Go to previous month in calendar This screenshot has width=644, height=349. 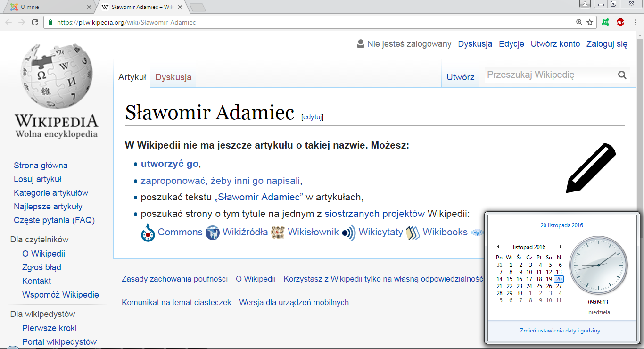(x=498, y=247)
